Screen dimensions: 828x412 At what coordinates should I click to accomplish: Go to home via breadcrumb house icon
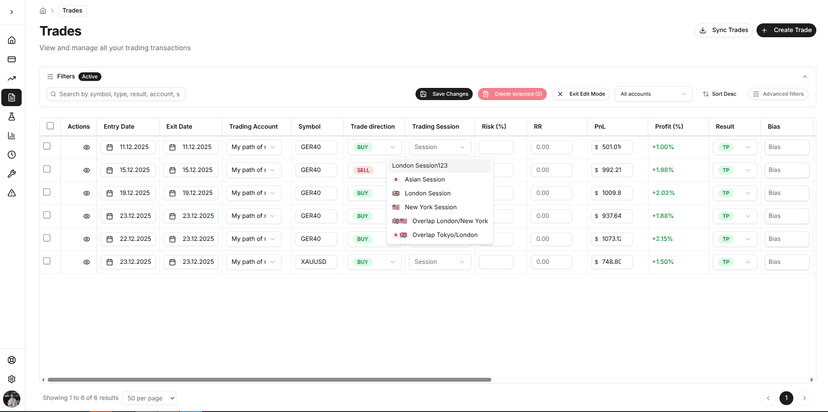point(43,11)
